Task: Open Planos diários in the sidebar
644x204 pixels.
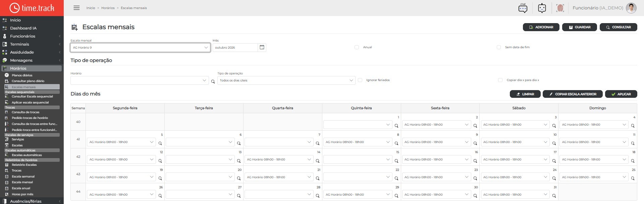Action: pos(22,75)
